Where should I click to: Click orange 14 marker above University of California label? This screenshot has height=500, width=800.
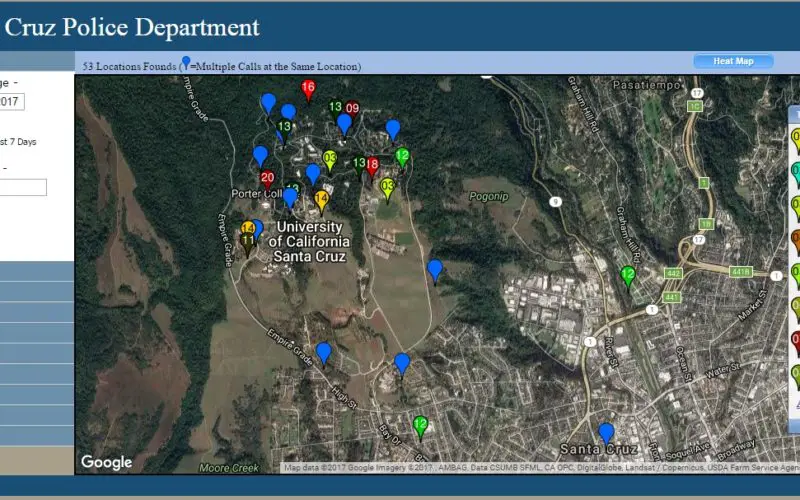(321, 201)
